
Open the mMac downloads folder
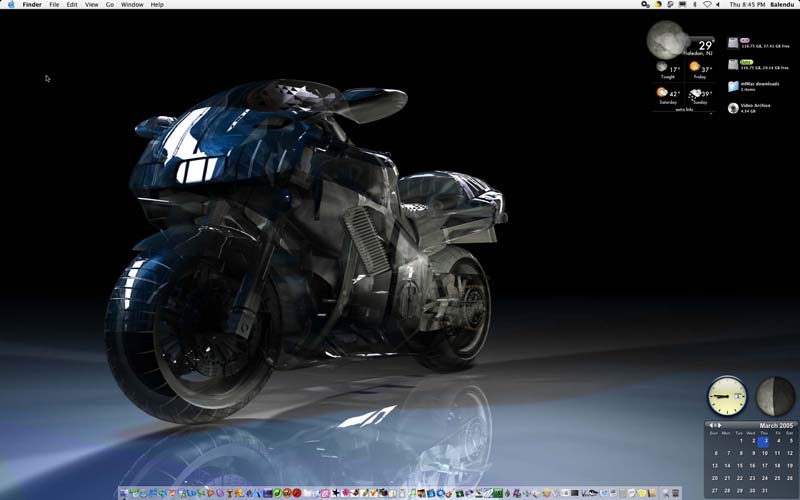(x=734, y=87)
